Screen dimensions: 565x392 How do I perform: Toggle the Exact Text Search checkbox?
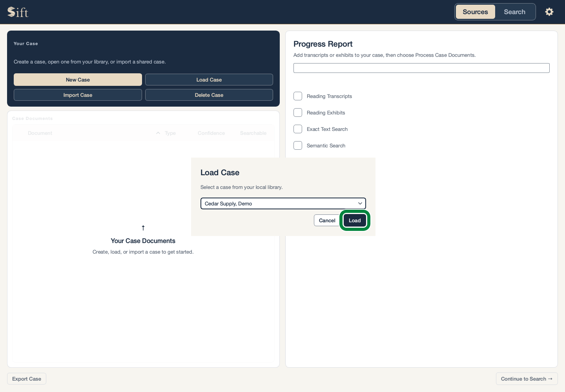coord(298,129)
